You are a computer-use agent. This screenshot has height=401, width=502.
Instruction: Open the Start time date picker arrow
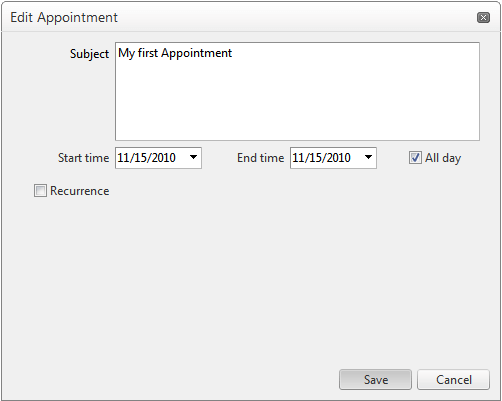(193, 157)
